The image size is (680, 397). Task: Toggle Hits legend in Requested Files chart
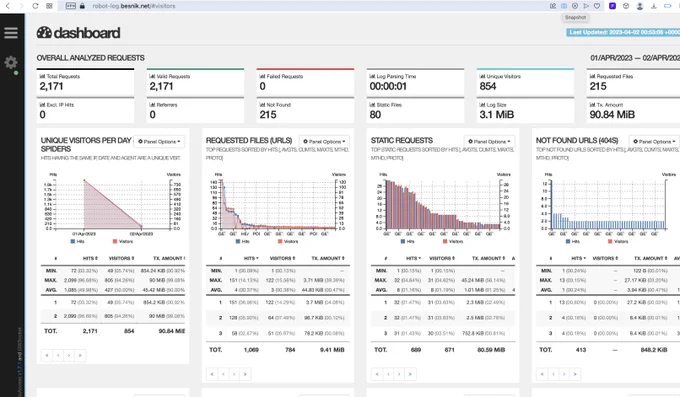click(243, 241)
